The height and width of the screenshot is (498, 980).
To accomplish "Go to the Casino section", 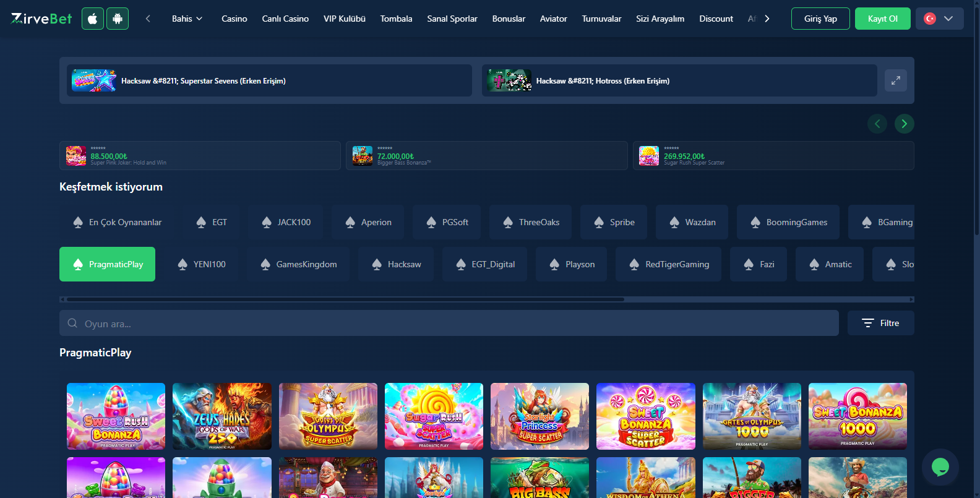I will click(234, 19).
